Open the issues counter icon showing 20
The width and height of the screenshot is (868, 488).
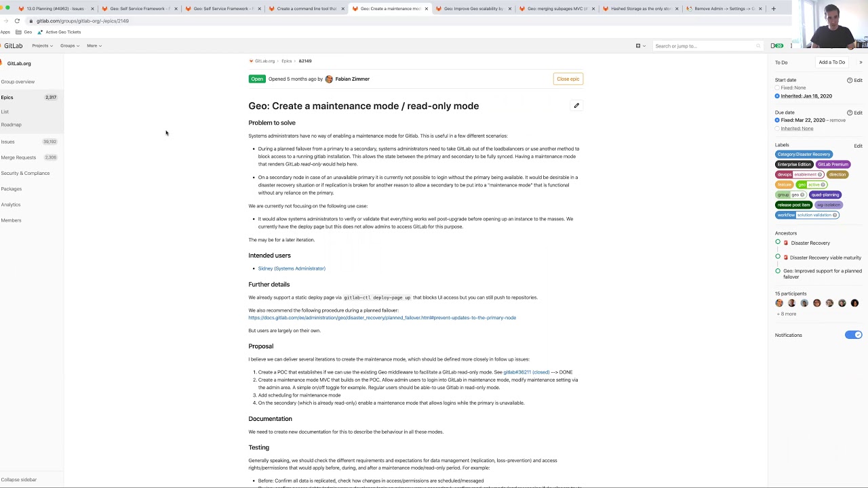777,46
